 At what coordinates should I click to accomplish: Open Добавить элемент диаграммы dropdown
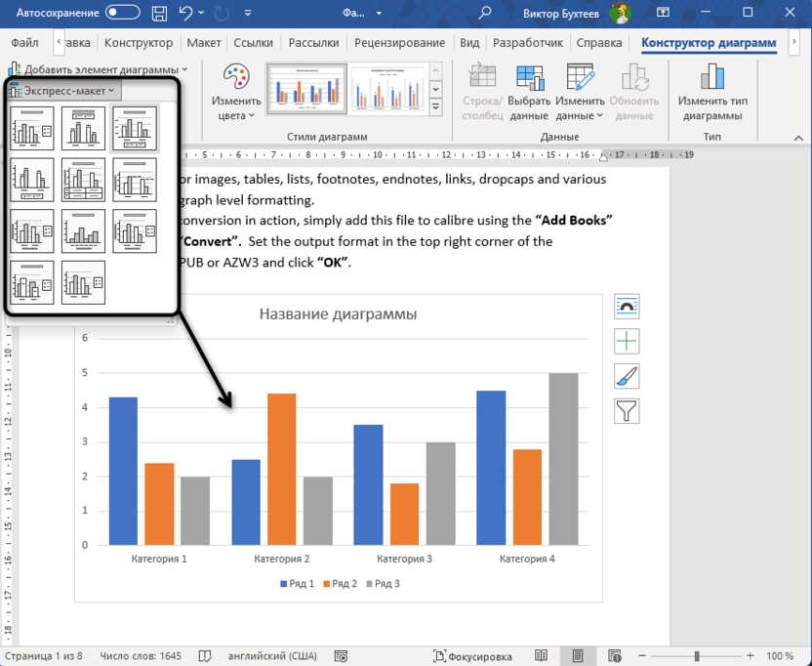click(99, 69)
